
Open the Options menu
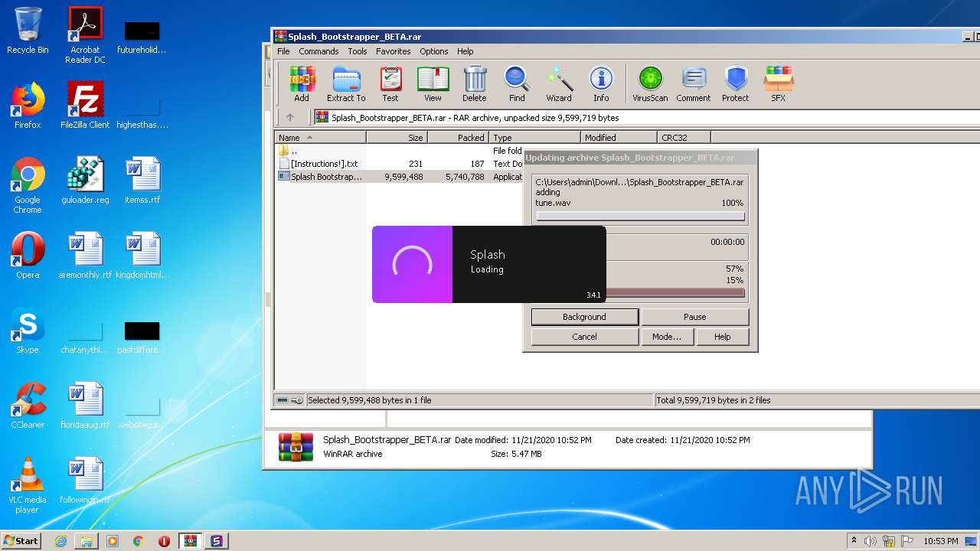[433, 51]
